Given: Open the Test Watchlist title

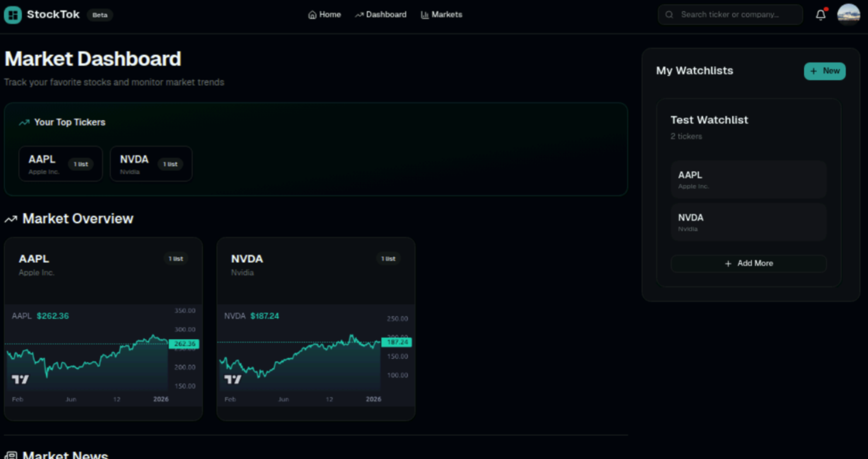Looking at the screenshot, I should coord(709,120).
